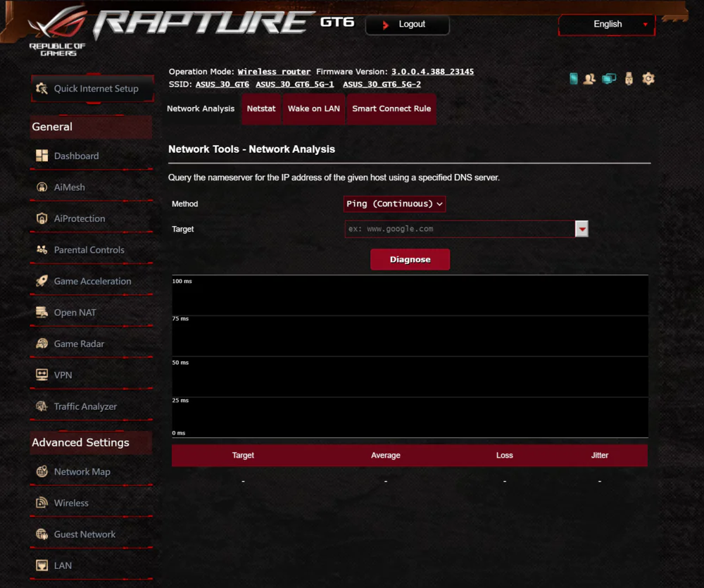The height and width of the screenshot is (588, 704).
Task: Click the VPN monitor icon
Action: 42,375
